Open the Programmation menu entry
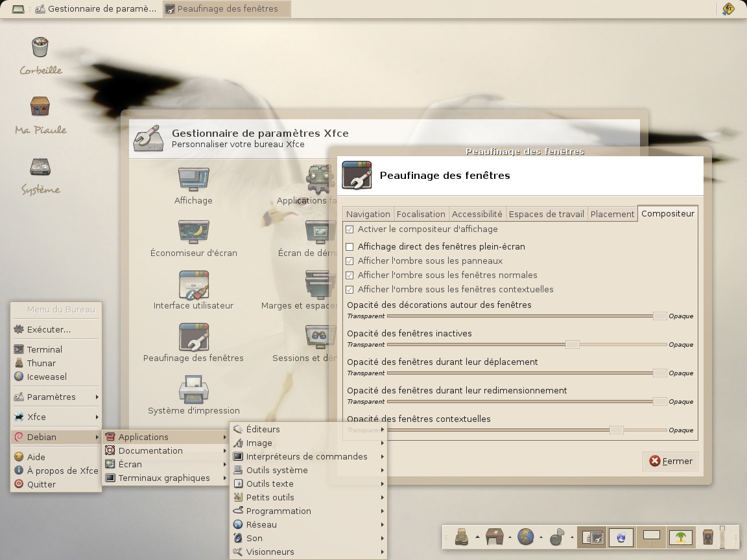This screenshot has height=560, width=747. 309,511
